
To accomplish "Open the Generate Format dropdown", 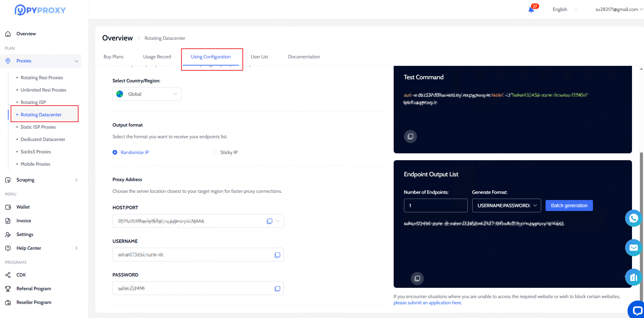I will tap(506, 205).
